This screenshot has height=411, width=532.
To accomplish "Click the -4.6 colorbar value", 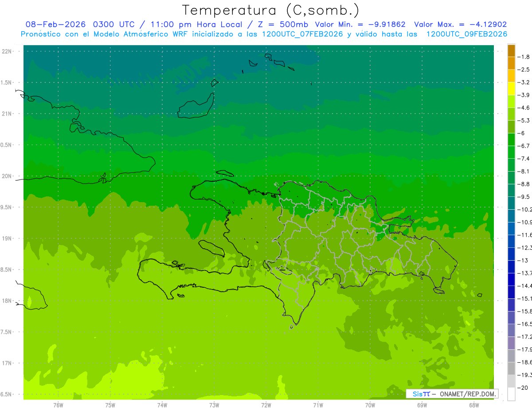I will click(524, 108).
